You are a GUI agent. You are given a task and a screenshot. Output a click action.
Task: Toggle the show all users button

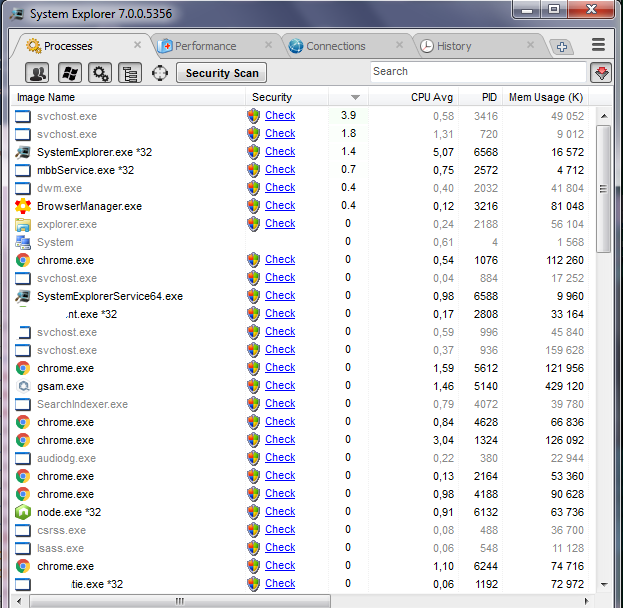coord(37,73)
